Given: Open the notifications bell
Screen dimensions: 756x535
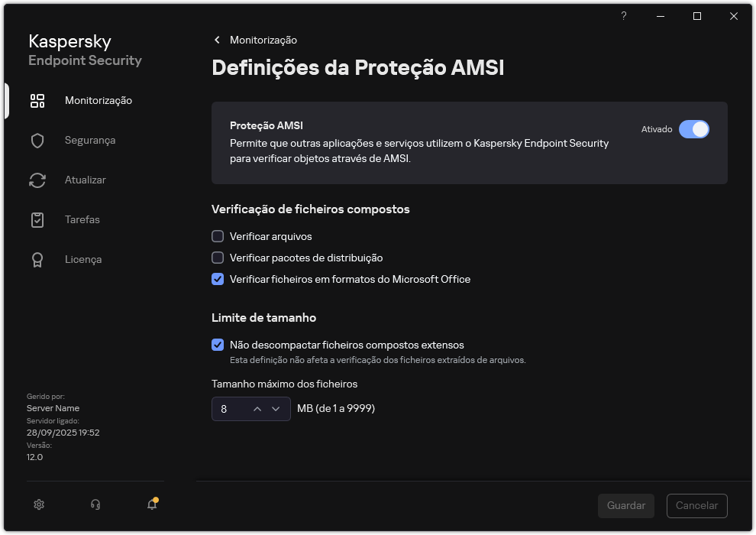Looking at the screenshot, I should tap(151, 504).
